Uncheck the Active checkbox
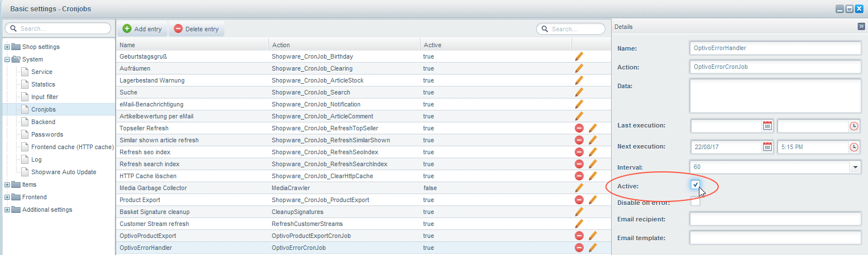 (x=695, y=185)
